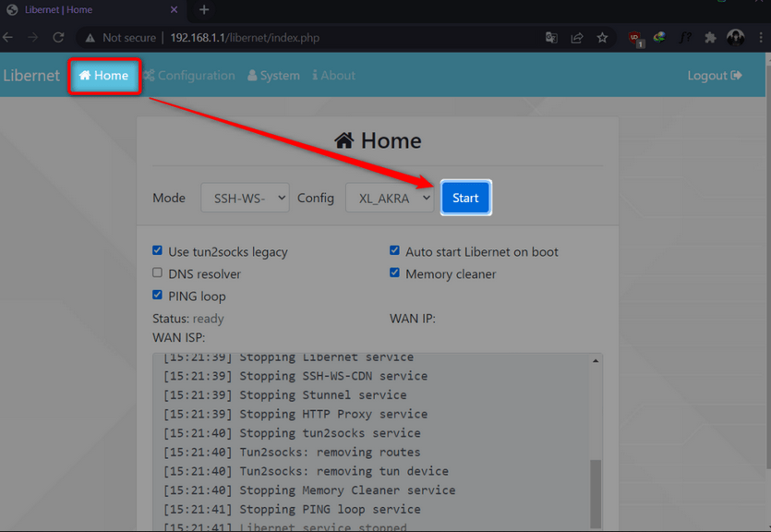Open the Extensions puzzle icon
This screenshot has height=532, width=771.
[710, 37]
